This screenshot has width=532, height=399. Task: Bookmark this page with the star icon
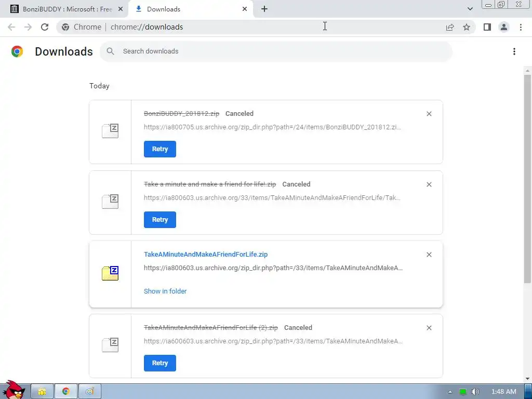[x=467, y=27]
